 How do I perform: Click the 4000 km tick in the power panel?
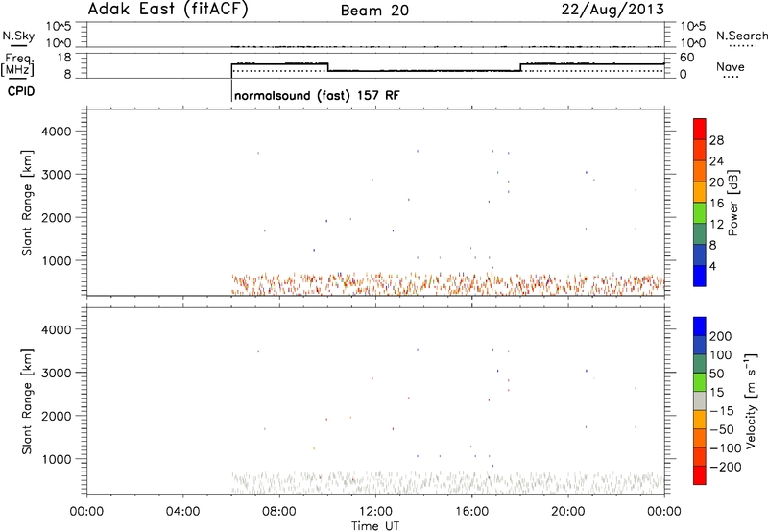click(x=57, y=132)
